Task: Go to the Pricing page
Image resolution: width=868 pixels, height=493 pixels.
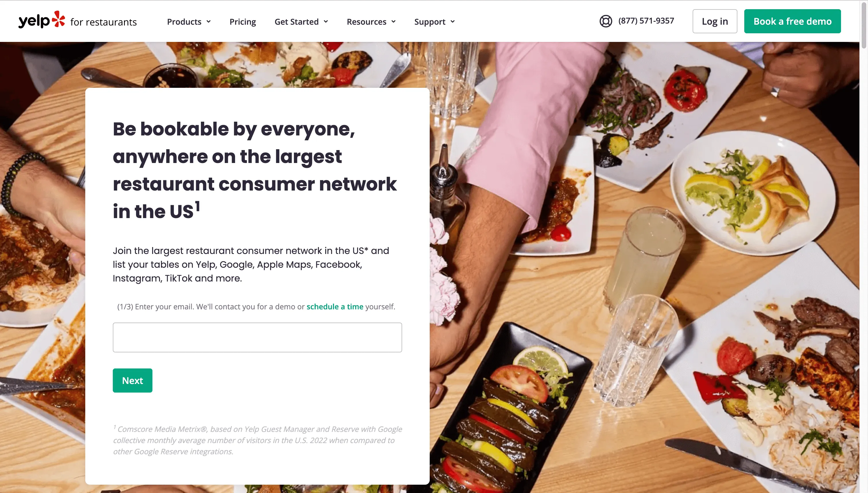Action: point(243,22)
